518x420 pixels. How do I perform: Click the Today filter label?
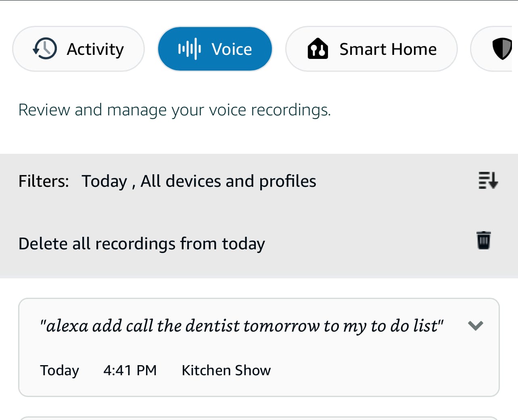105,181
